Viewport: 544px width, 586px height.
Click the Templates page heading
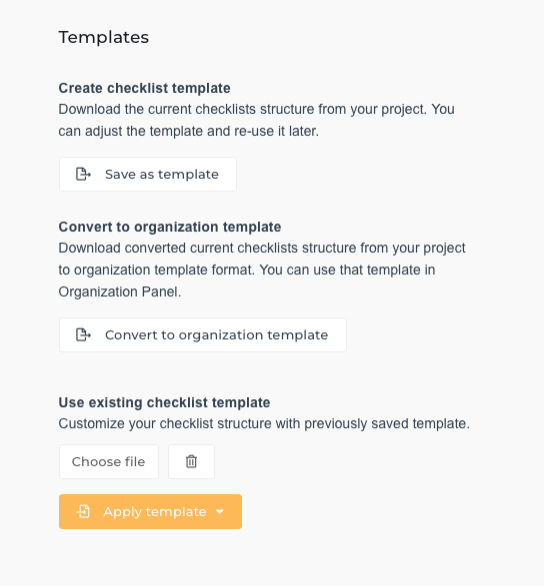coord(104,37)
